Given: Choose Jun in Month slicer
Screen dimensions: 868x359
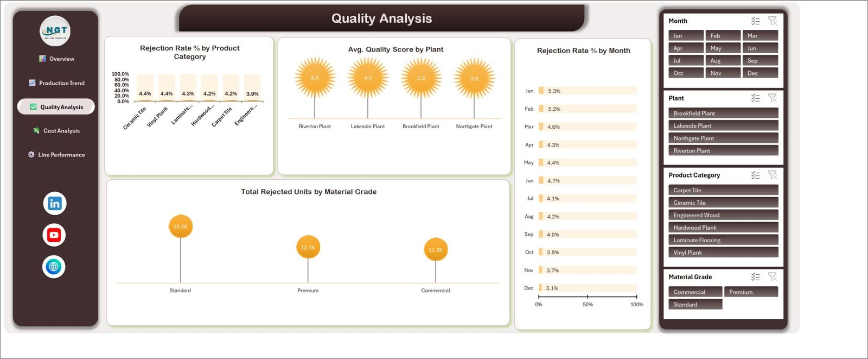Looking at the screenshot, I should point(760,48).
